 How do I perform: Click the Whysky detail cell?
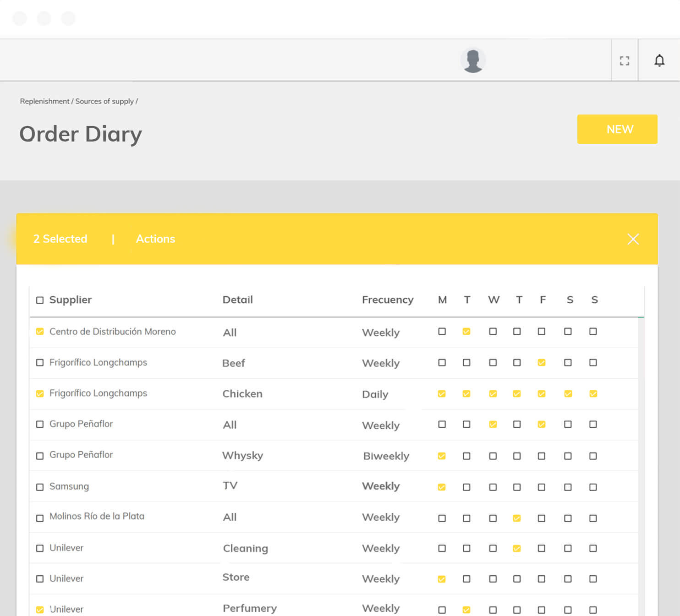coord(243,456)
